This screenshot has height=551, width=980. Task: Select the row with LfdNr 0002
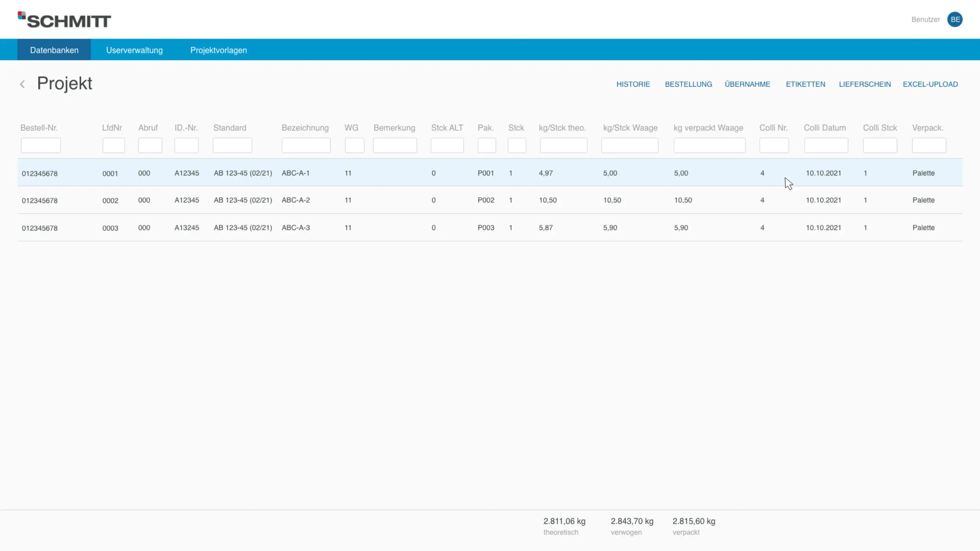point(490,200)
